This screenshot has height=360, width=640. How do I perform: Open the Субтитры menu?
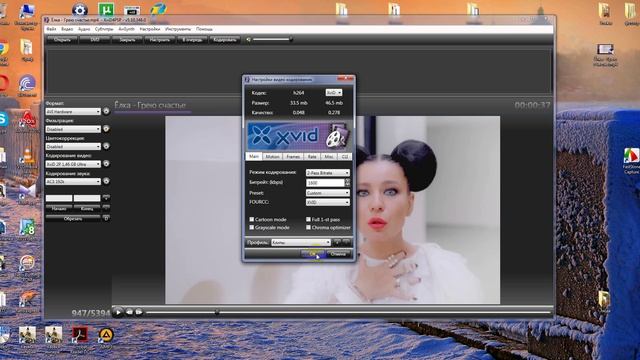pyautogui.click(x=104, y=29)
